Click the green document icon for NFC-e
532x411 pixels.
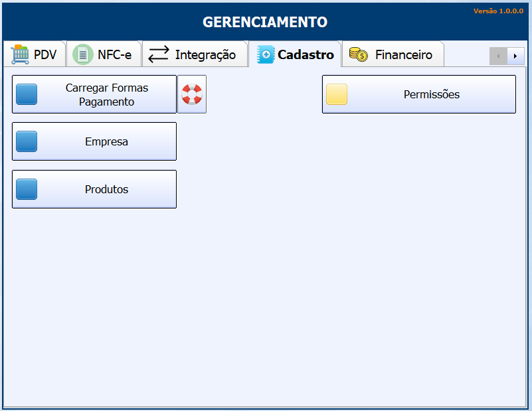[x=83, y=54]
